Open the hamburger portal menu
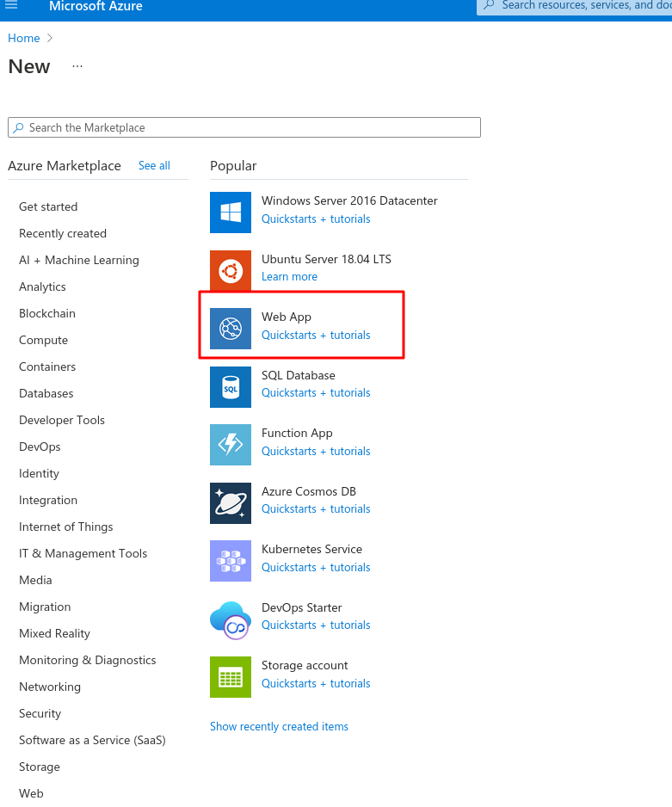 tap(11, 5)
